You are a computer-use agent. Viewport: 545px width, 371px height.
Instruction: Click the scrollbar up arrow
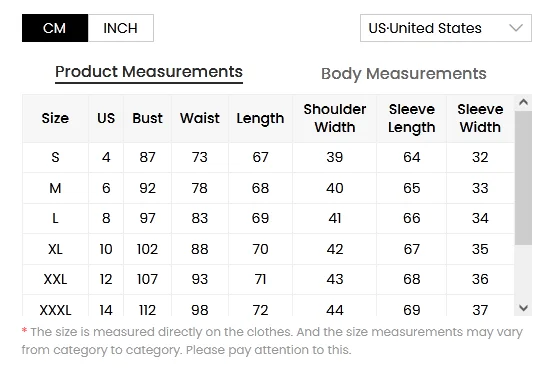523,102
